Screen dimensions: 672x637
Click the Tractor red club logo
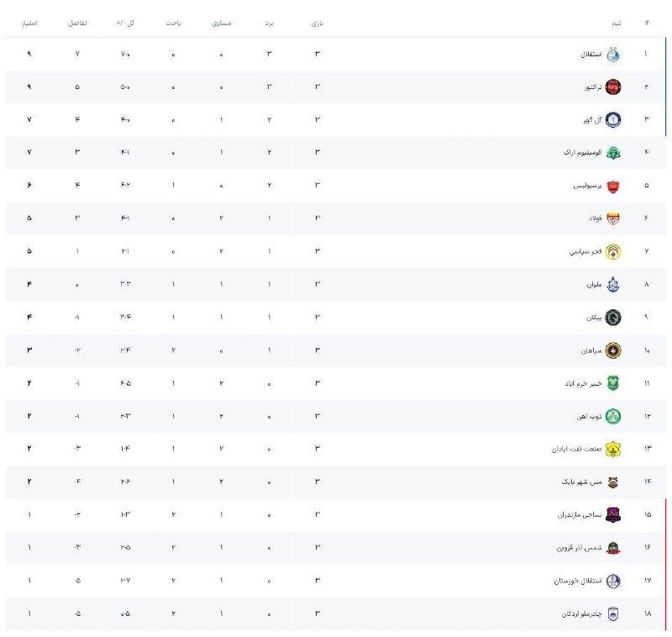coord(613,87)
